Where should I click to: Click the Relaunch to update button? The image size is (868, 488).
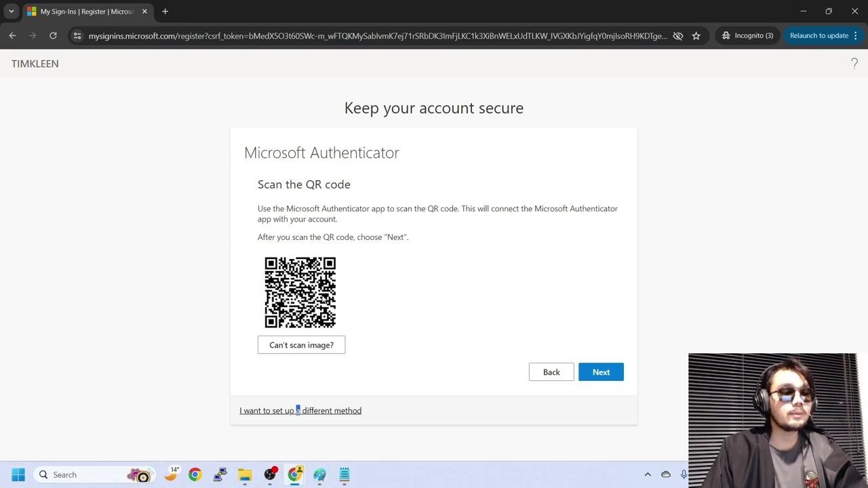pyautogui.click(x=818, y=36)
